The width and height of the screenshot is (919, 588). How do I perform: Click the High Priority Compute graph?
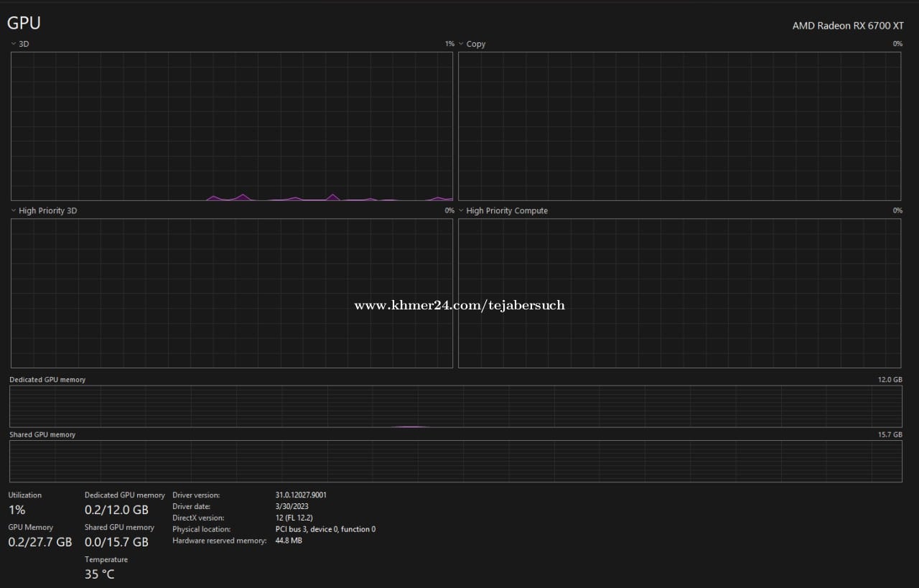coord(679,293)
